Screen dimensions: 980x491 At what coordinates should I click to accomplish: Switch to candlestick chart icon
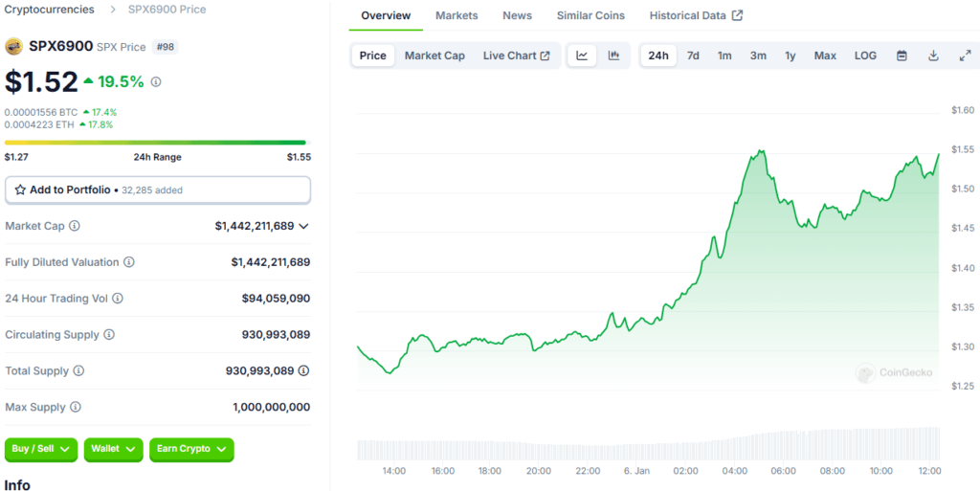click(613, 56)
